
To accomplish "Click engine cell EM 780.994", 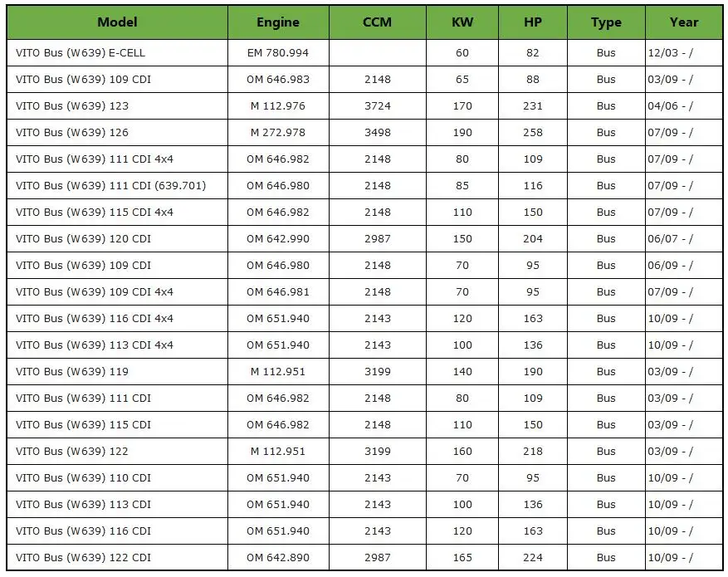I will pos(278,53).
